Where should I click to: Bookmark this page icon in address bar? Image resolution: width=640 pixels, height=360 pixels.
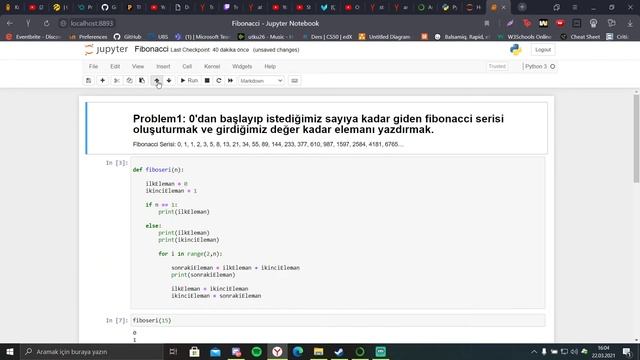[x=487, y=23]
